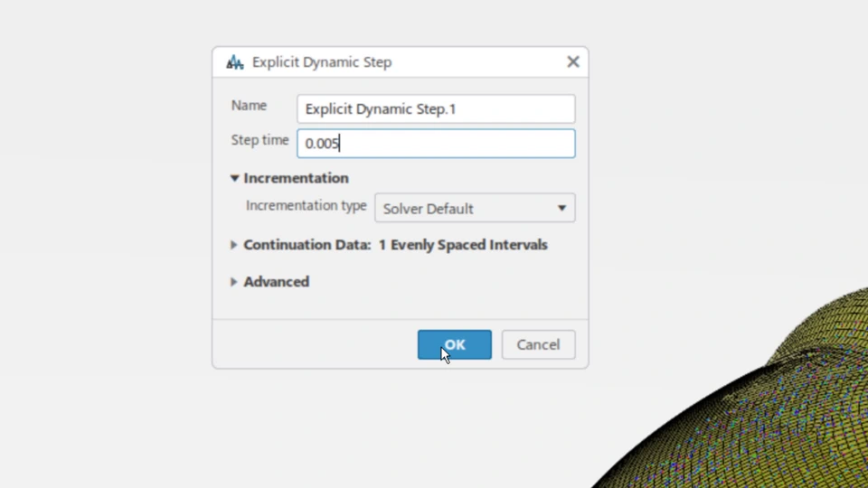Click the Explicit Dynamic Step title icon
This screenshot has height=488, width=868.
[x=235, y=62]
